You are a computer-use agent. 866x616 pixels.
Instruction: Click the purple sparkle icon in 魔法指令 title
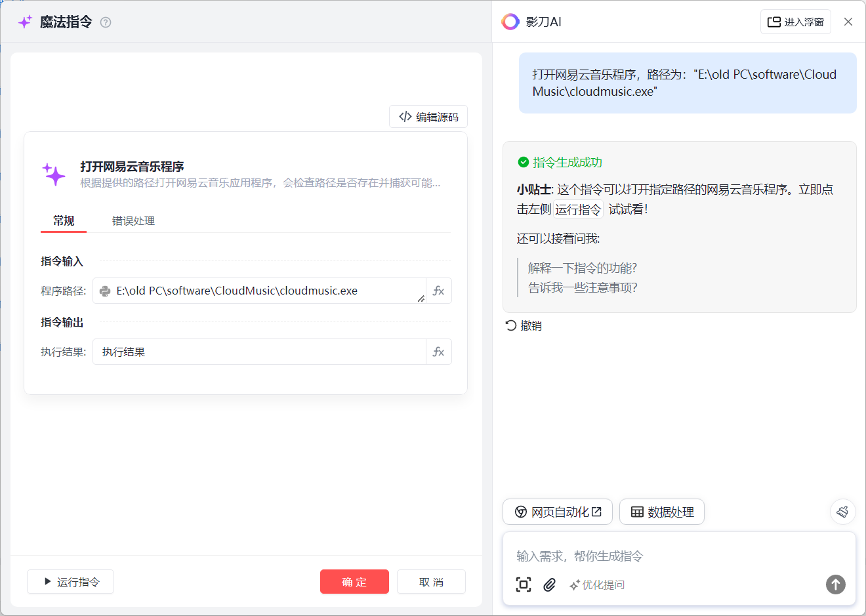(25, 22)
